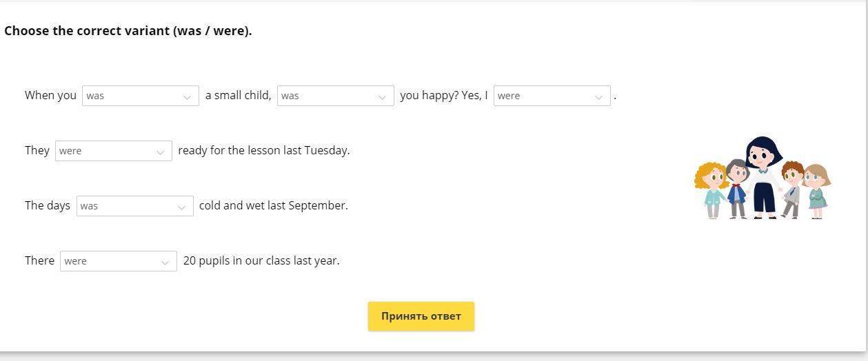Open the dropdown after 'There'

point(119,261)
